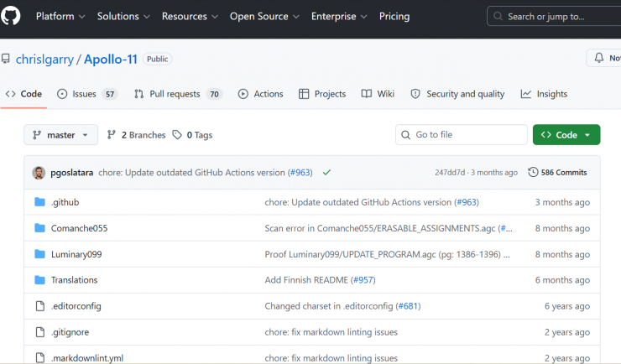The image size is (621, 364).
Task: View 2 Branches
Action: [136, 135]
